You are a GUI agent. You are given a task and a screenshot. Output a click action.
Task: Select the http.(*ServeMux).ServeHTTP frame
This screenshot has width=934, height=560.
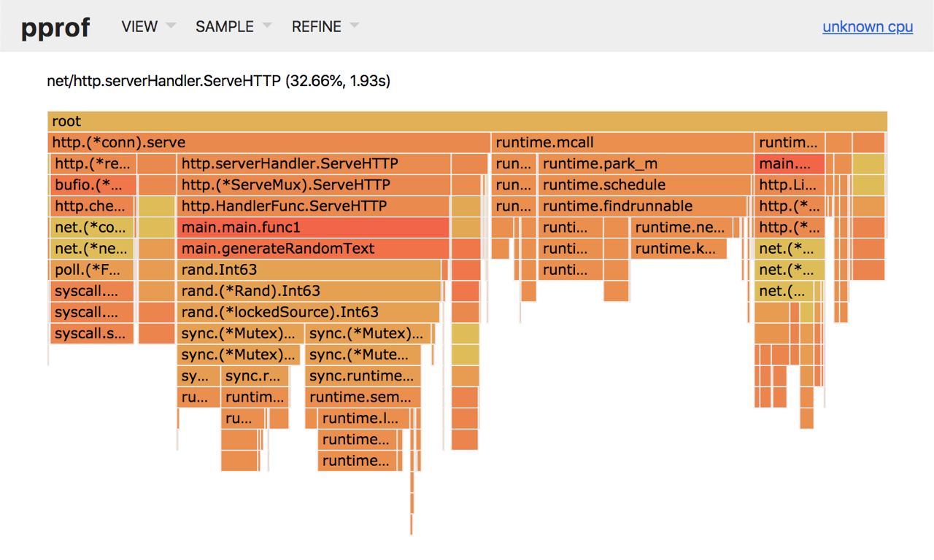[313, 184]
